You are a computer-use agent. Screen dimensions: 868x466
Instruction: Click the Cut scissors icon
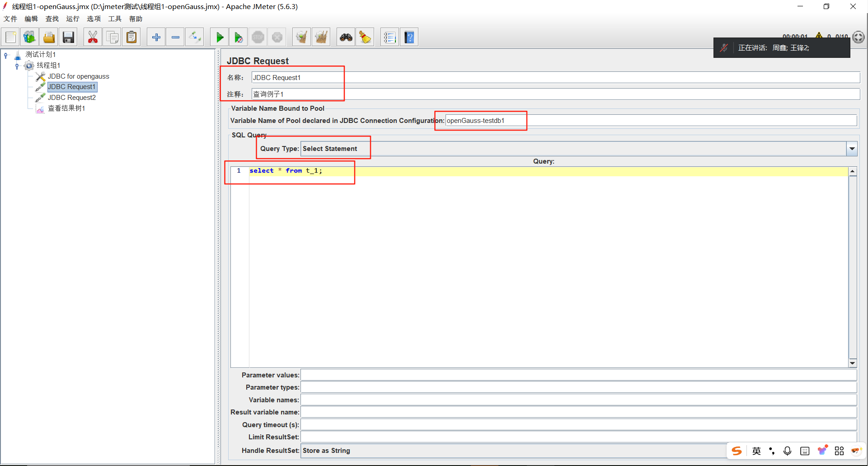pyautogui.click(x=93, y=37)
